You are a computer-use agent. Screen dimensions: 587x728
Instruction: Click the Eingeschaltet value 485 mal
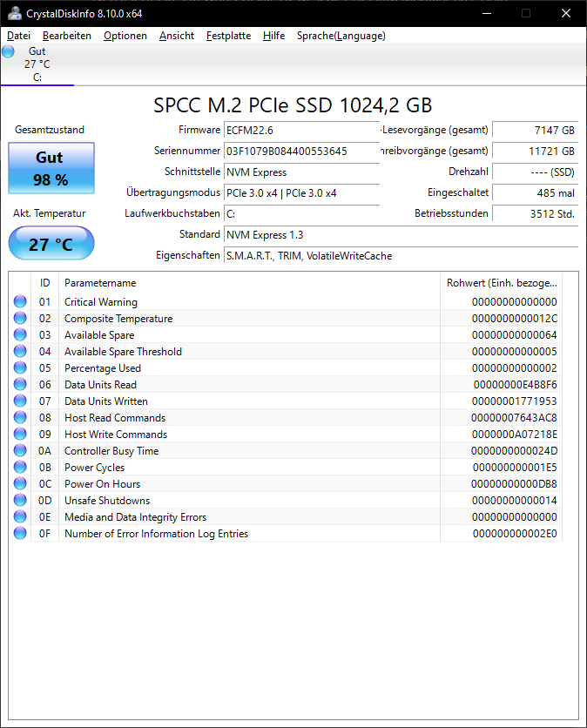coord(535,193)
